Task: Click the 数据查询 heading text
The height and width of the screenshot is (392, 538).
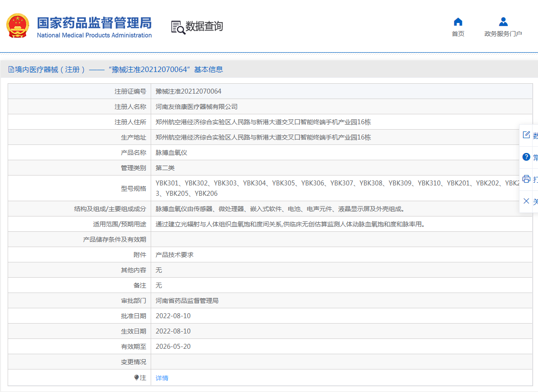Action: (x=204, y=27)
